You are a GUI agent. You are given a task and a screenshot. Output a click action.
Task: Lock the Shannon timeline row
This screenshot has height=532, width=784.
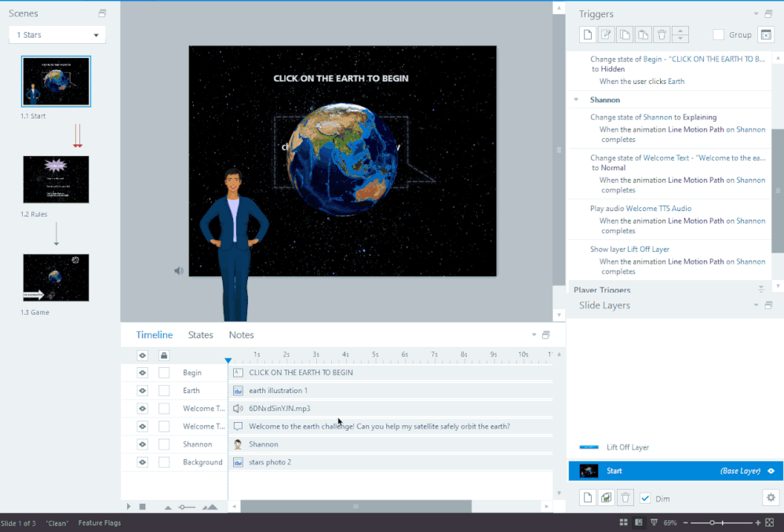coord(164,444)
